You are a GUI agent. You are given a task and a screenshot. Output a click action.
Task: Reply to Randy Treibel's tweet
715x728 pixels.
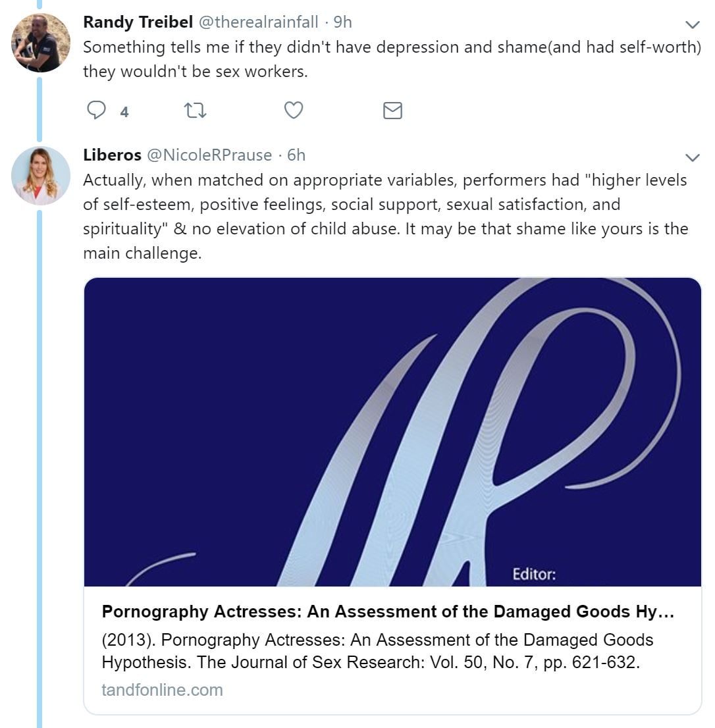(x=97, y=111)
